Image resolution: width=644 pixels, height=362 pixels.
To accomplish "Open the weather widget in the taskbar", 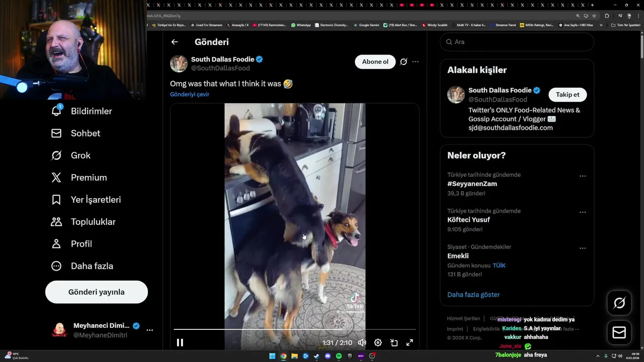I will click(16, 356).
